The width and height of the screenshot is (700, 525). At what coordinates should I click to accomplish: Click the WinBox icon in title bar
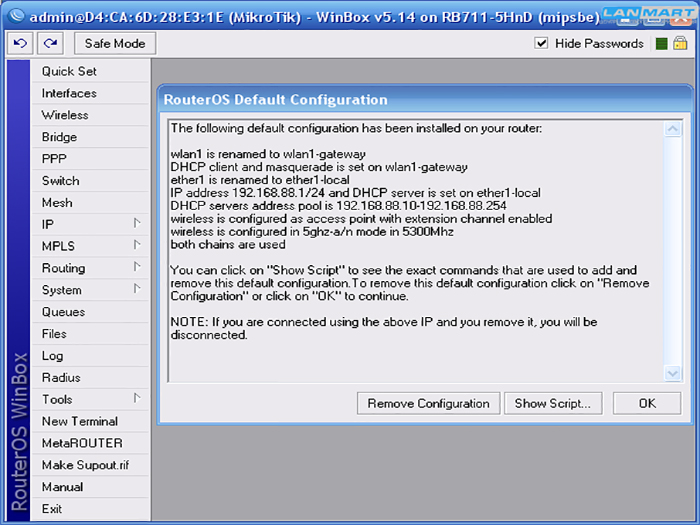click(17, 16)
